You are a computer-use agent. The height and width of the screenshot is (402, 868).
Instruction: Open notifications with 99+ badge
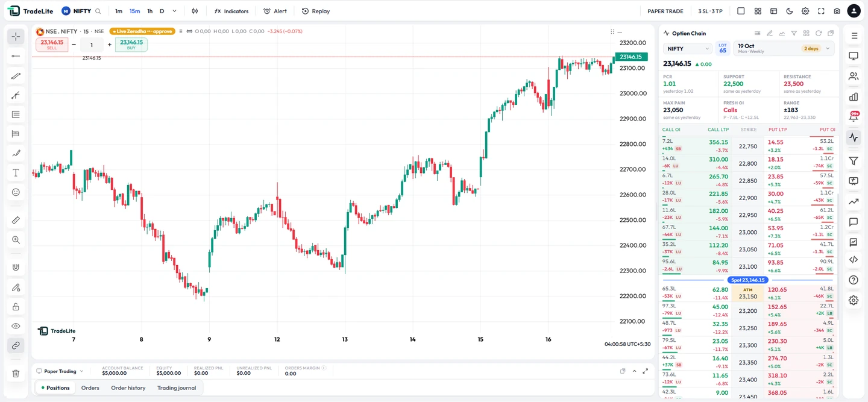854,116
